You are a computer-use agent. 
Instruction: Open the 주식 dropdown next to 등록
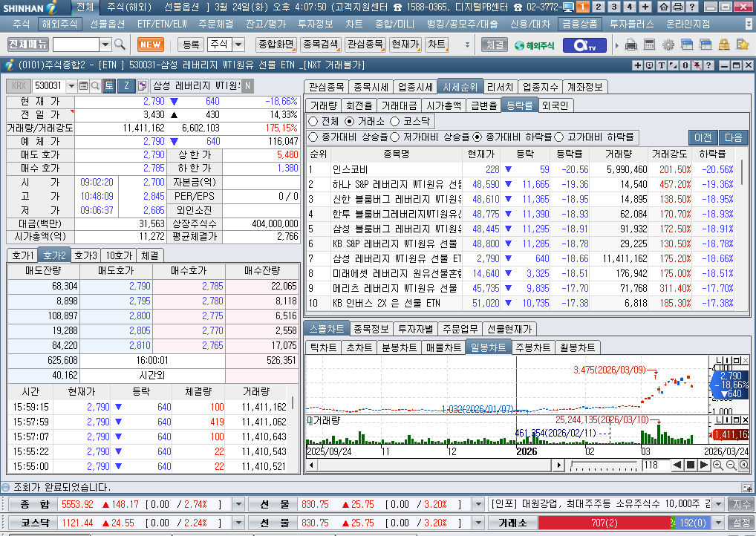coord(238,45)
